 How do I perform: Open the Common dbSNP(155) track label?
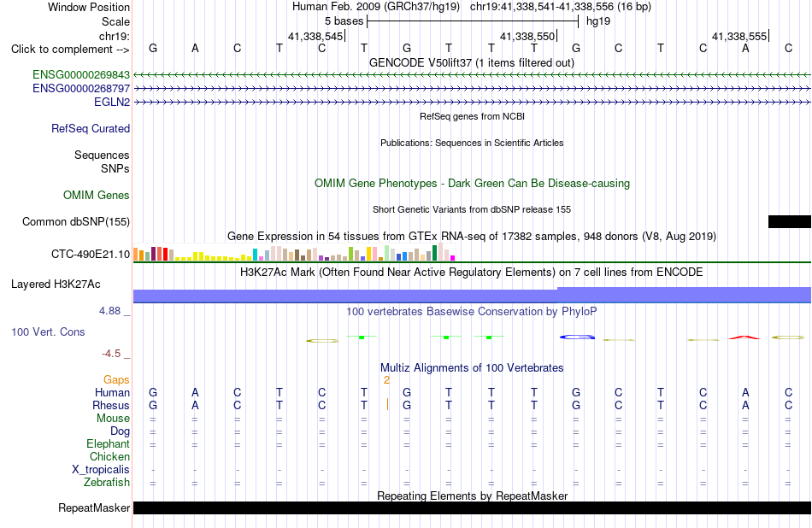[x=75, y=221]
